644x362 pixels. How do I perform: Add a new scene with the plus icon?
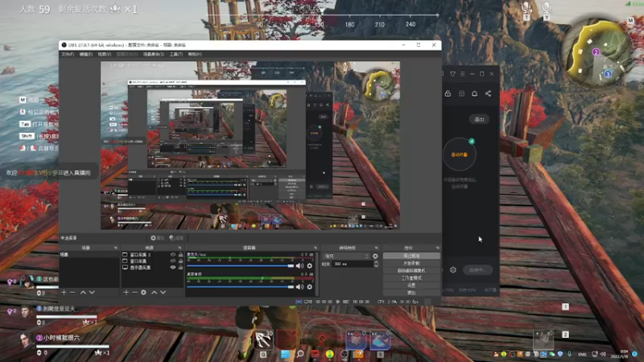point(64,292)
